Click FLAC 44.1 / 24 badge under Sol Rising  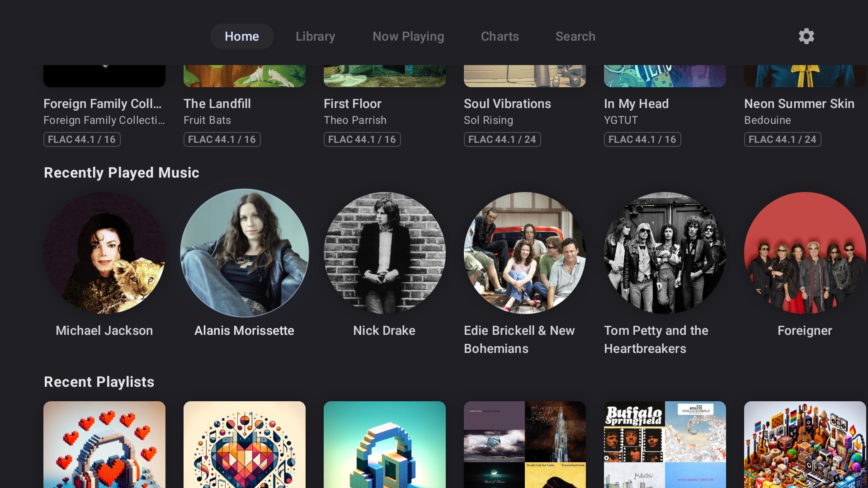502,139
